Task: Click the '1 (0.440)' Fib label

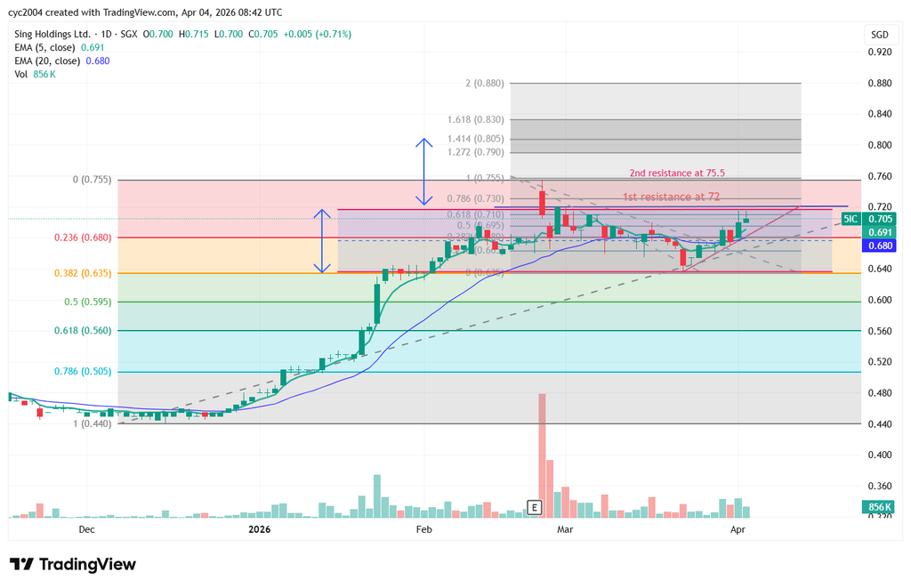Action: point(92,423)
